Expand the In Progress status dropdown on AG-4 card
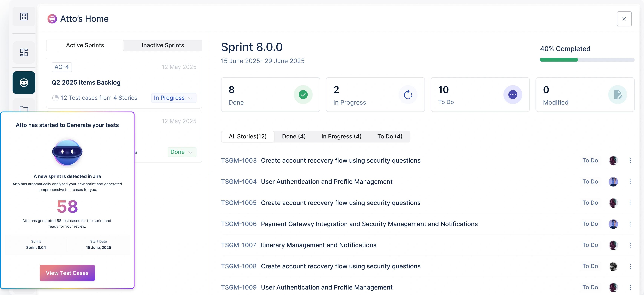The width and height of the screenshot is (644, 295). tap(173, 98)
